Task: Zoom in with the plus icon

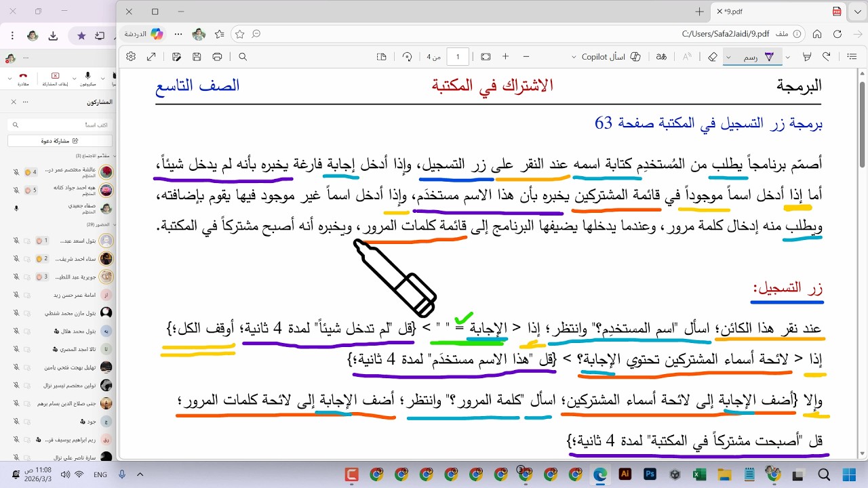Action: click(x=505, y=57)
